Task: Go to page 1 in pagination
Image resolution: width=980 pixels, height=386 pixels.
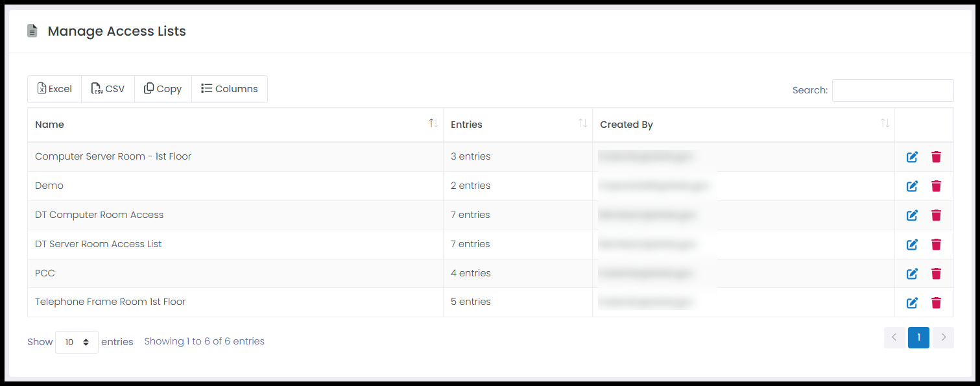Action: point(918,337)
